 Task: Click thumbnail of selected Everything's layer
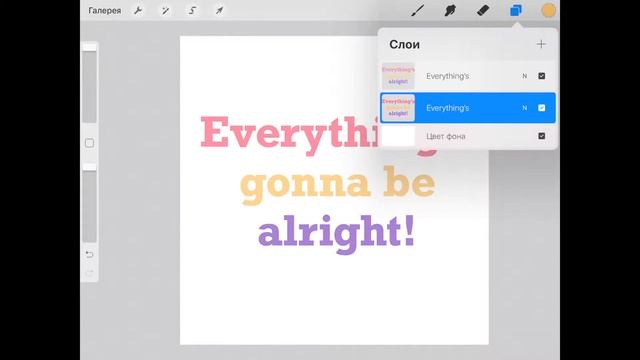398,108
